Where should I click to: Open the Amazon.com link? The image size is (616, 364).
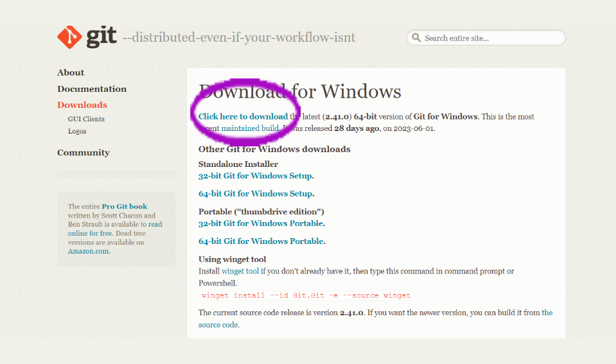click(x=89, y=251)
